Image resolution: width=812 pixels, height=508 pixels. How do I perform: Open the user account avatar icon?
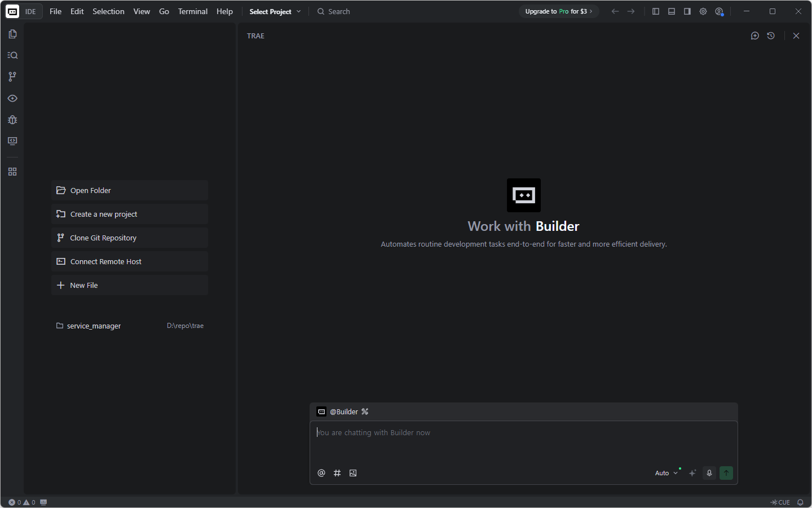(x=719, y=11)
